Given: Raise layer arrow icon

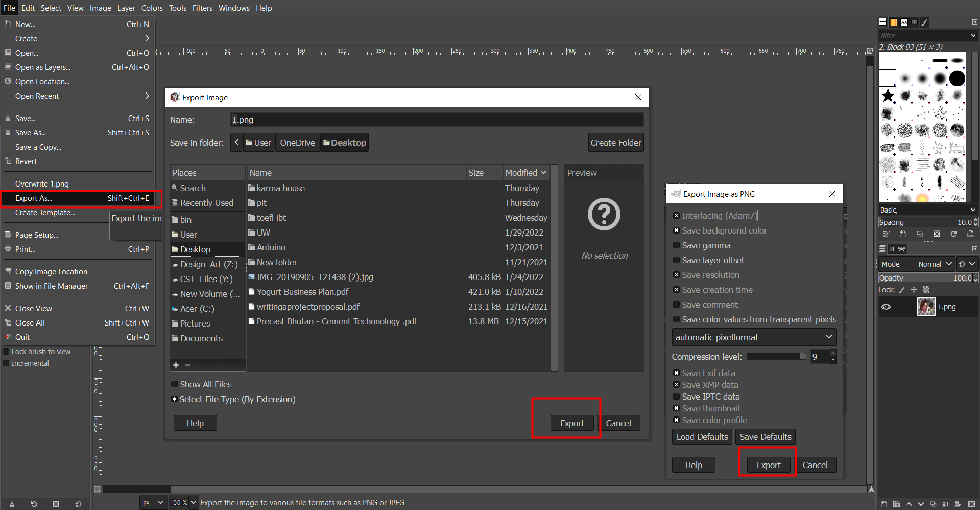Looking at the screenshot, I should point(909,504).
